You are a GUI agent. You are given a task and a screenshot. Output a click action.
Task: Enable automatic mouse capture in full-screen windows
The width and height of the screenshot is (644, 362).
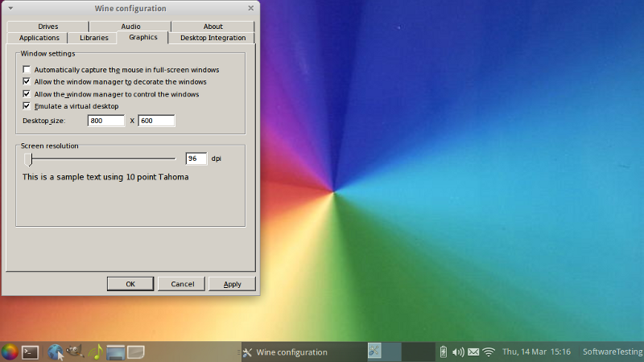click(27, 69)
